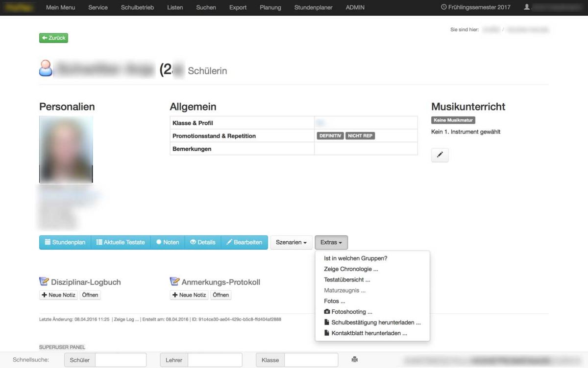This screenshot has width=588, height=368.
Task: Download Kontaktblatt from Extras menu
Action: [x=365, y=333]
